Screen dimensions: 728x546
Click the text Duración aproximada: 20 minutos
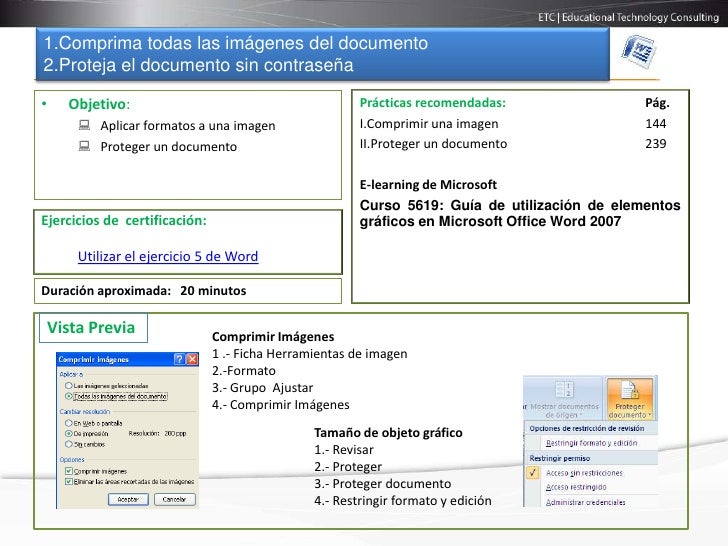click(143, 291)
